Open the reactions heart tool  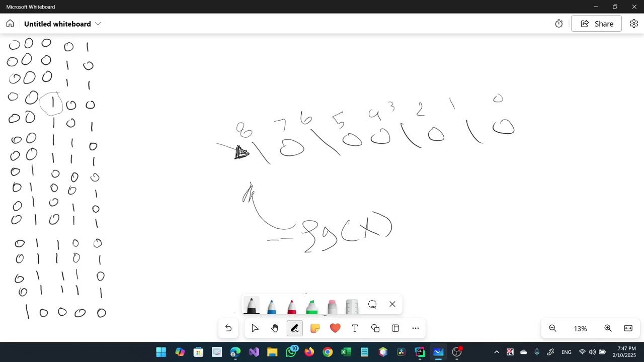pyautogui.click(x=335, y=328)
